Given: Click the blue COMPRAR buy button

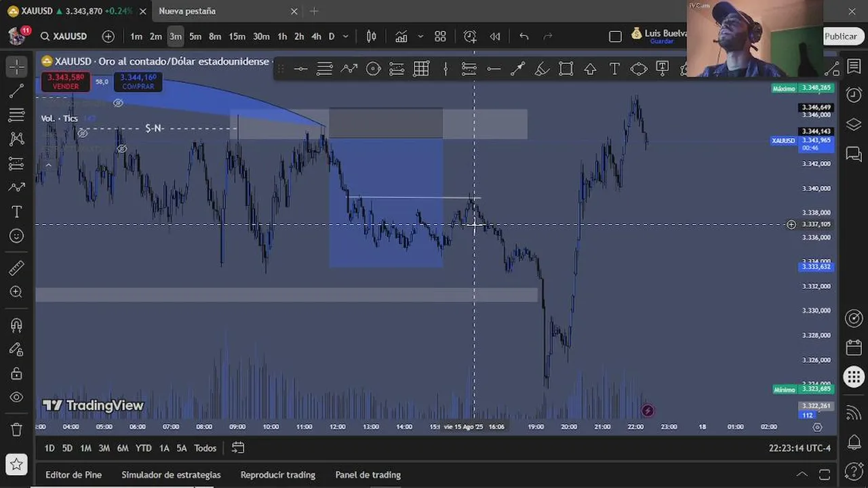Looking at the screenshot, I should point(138,82).
